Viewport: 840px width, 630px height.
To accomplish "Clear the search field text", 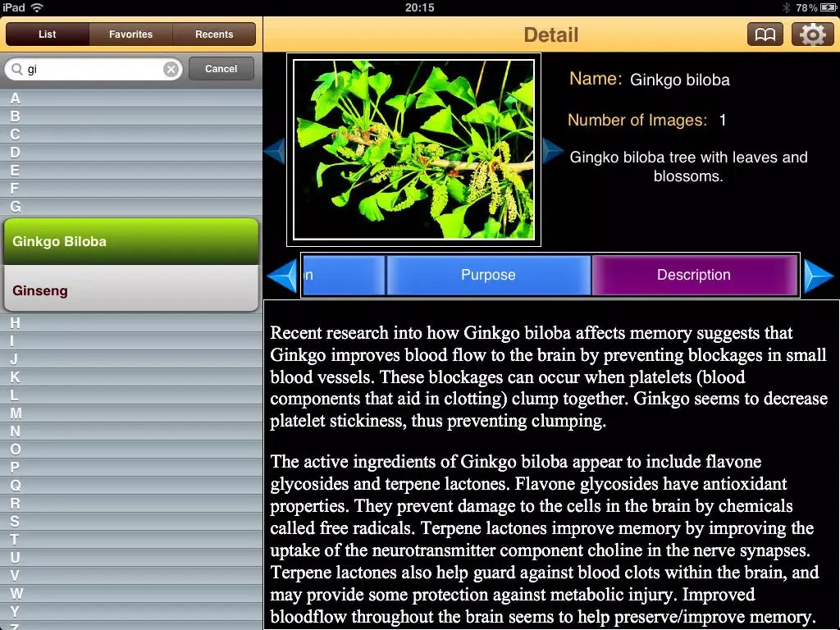I will [171, 69].
